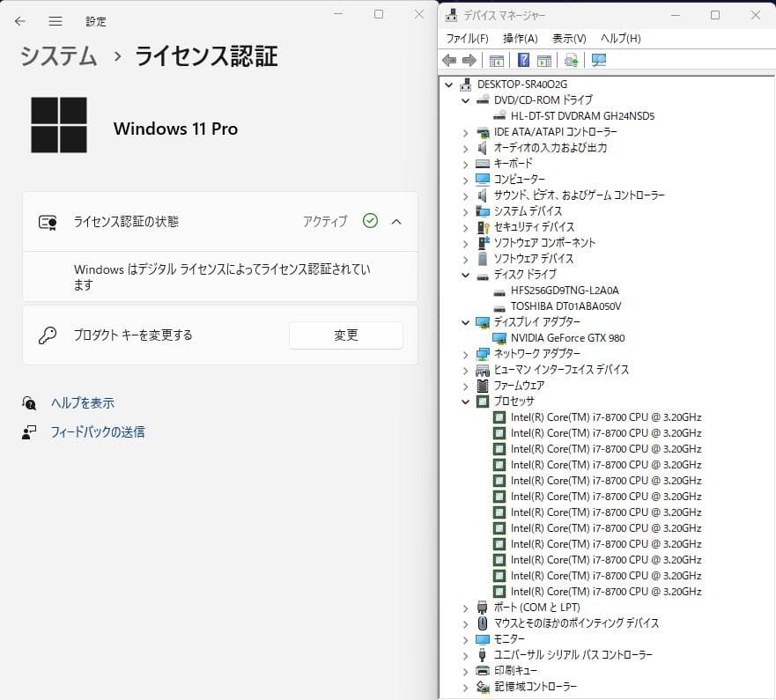
Task: Click the Show/Hide Console Tree toolbar icon
Action: [x=496, y=60]
